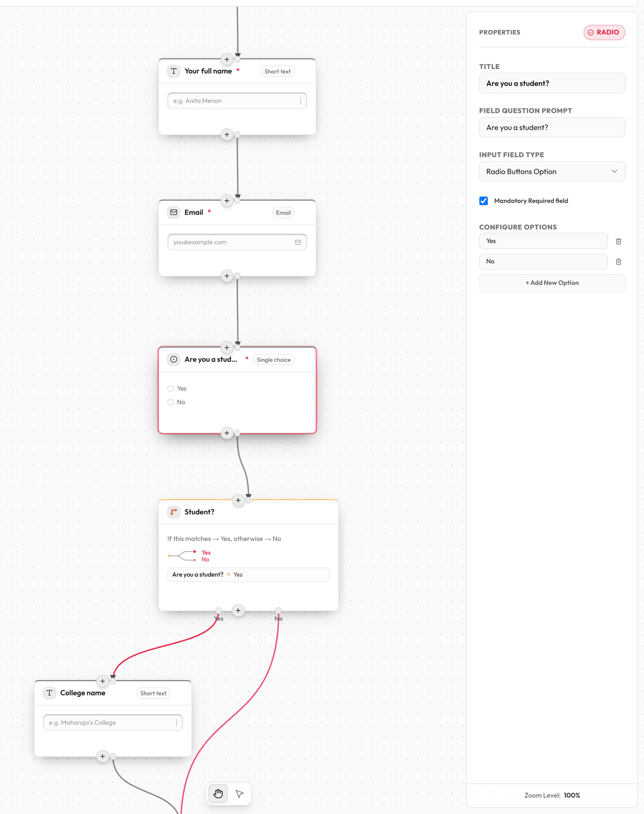644x814 pixels.
Task: Click the you@example.com email input
Action: click(x=237, y=242)
